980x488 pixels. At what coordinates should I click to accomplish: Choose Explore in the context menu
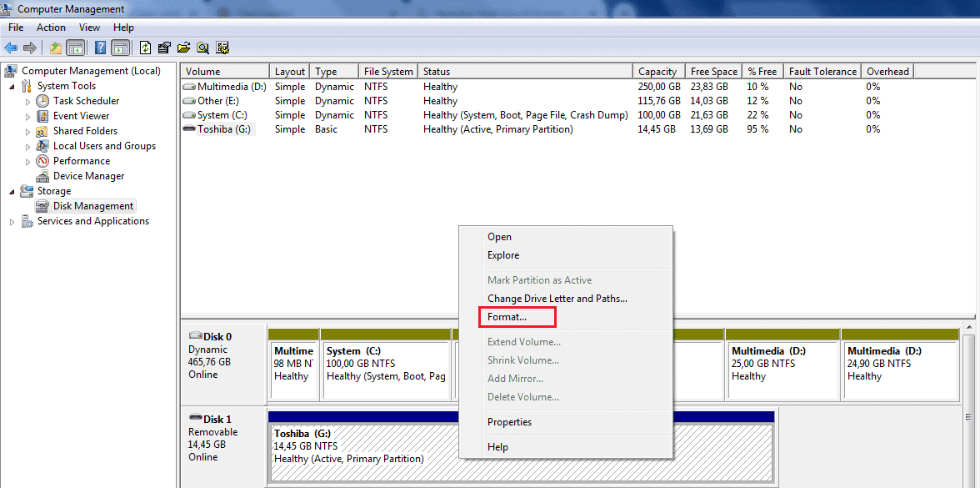(x=566, y=255)
